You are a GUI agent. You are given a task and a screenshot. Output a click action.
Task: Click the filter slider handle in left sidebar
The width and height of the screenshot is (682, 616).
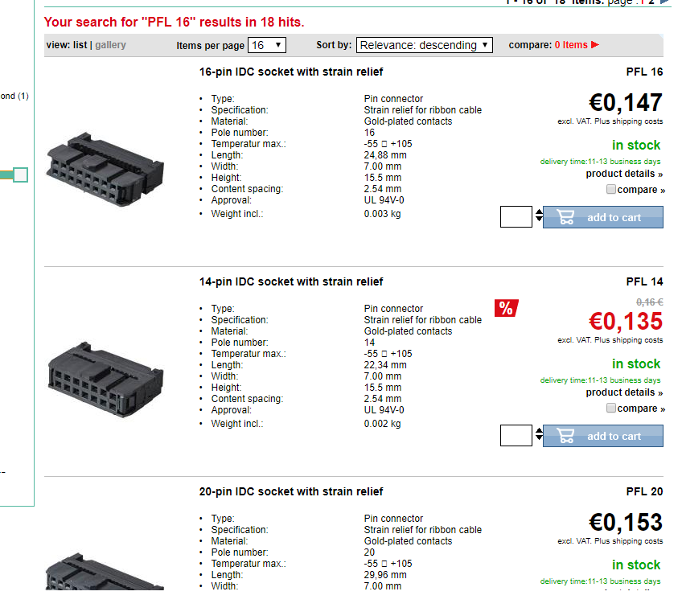point(21,175)
